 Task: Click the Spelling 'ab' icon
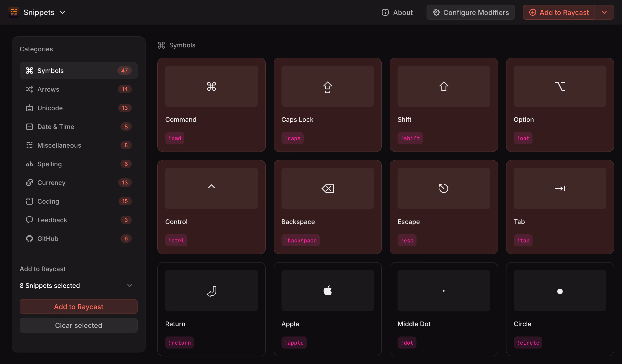click(29, 164)
